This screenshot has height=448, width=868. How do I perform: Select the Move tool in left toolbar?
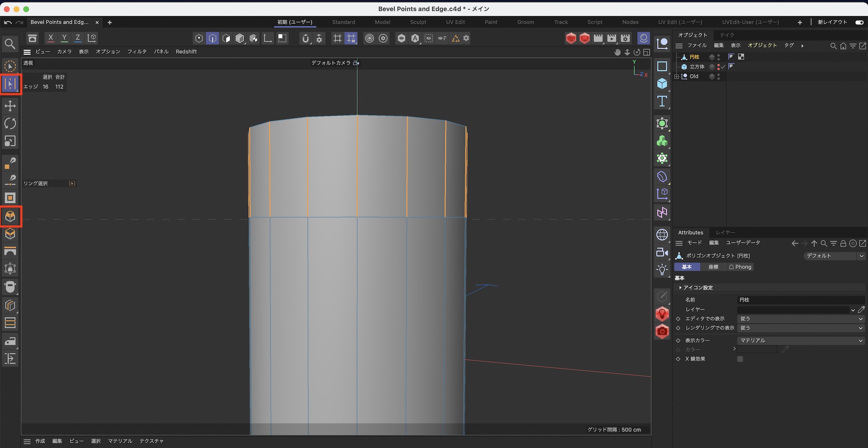[x=10, y=106]
